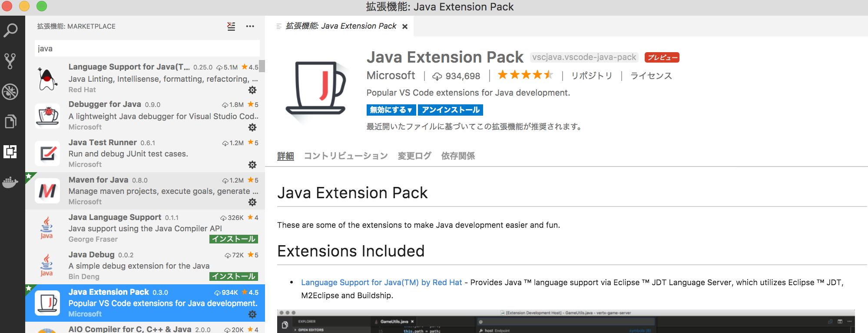The height and width of the screenshot is (333, 868).
Task: Open the gear menu for Language Support for Java
Action: [x=252, y=90]
